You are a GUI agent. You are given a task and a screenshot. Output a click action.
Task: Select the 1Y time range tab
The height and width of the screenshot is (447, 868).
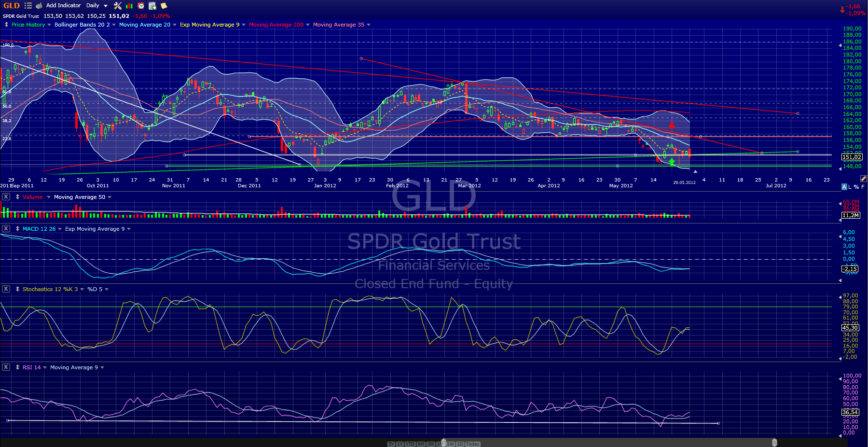tap(400, 444)
